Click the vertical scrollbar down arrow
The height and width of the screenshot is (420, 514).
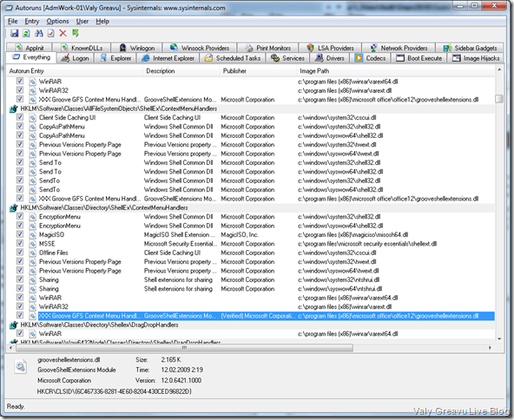[x=499, y=339]
